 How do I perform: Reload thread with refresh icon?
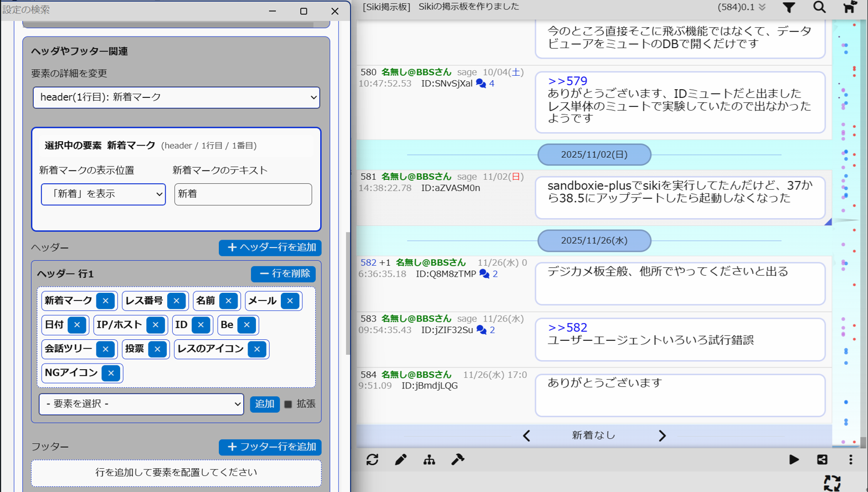pyautogui.click(x=372, y=460)
